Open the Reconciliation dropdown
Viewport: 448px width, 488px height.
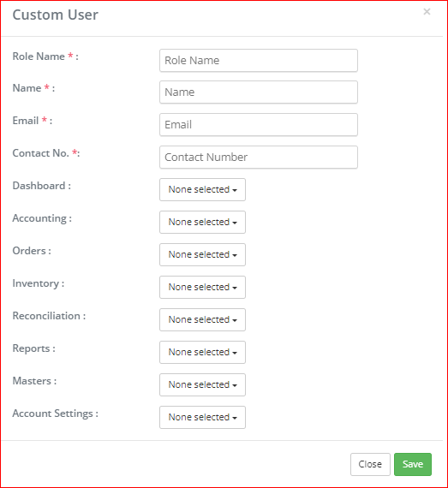pyautogui.click(x=202, y=319)
